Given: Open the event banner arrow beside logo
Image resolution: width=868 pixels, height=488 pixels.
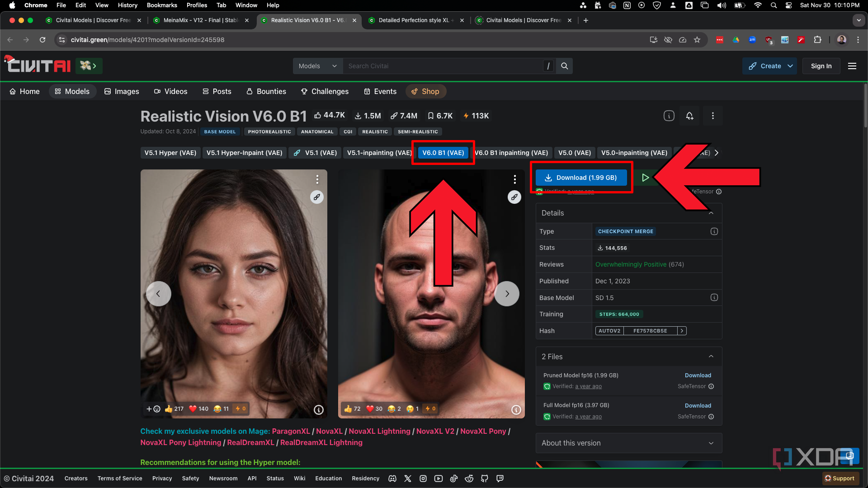Looking at the screenshot, I should [x=89, y=66].
